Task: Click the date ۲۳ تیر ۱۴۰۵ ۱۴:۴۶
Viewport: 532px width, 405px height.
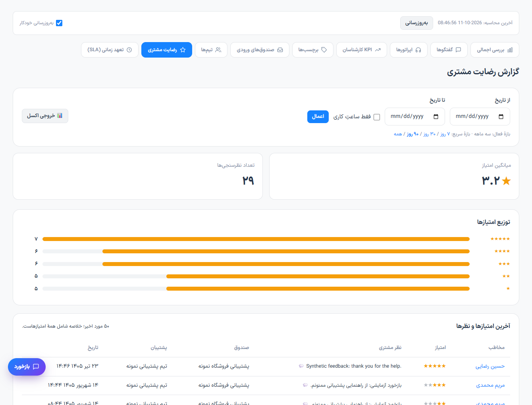Action: tap(77, 366)
